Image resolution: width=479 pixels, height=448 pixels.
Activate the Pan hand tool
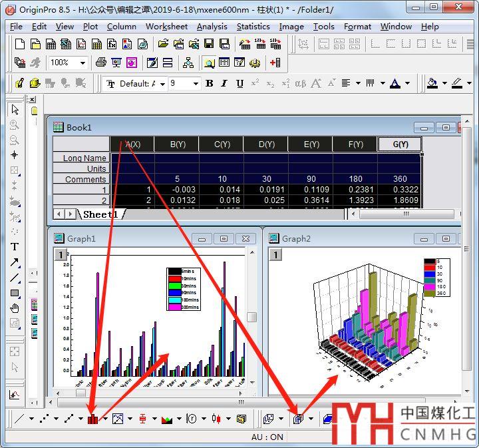15,308
